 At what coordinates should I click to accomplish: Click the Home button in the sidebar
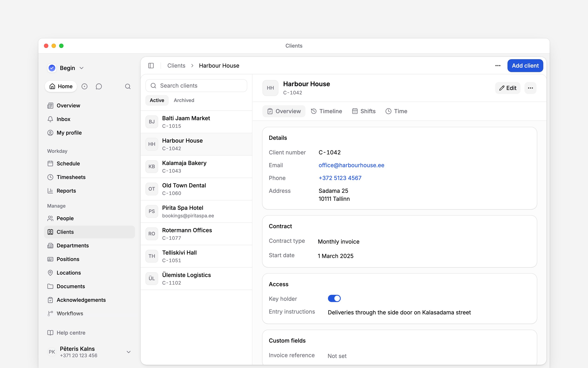[61, 86]
